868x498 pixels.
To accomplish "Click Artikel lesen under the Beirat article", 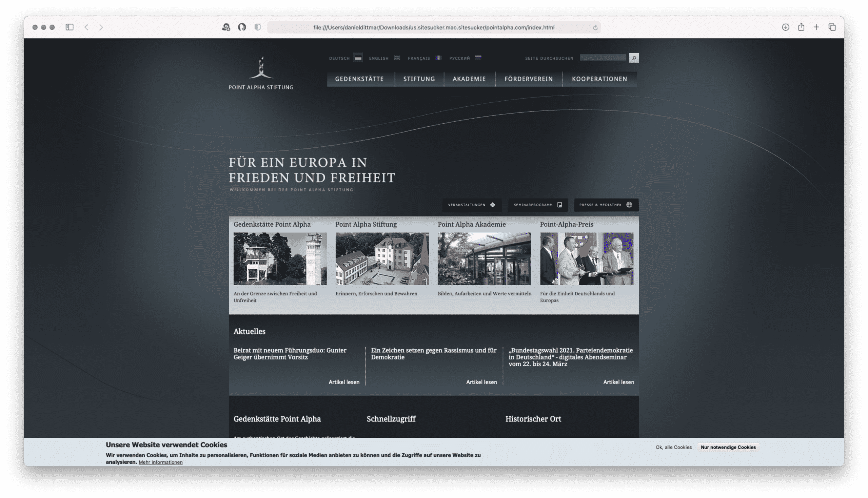I will point(344,382).
